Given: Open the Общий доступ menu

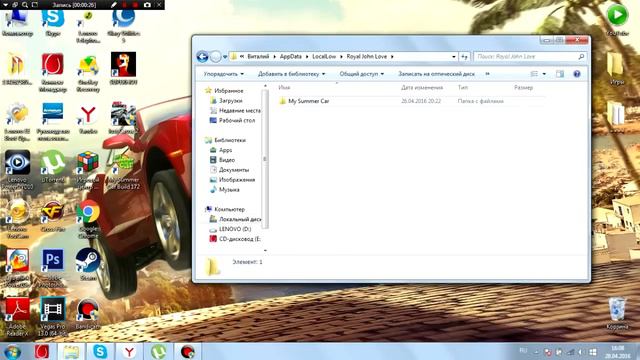Looking at the screenshot, I should [362, 74].
